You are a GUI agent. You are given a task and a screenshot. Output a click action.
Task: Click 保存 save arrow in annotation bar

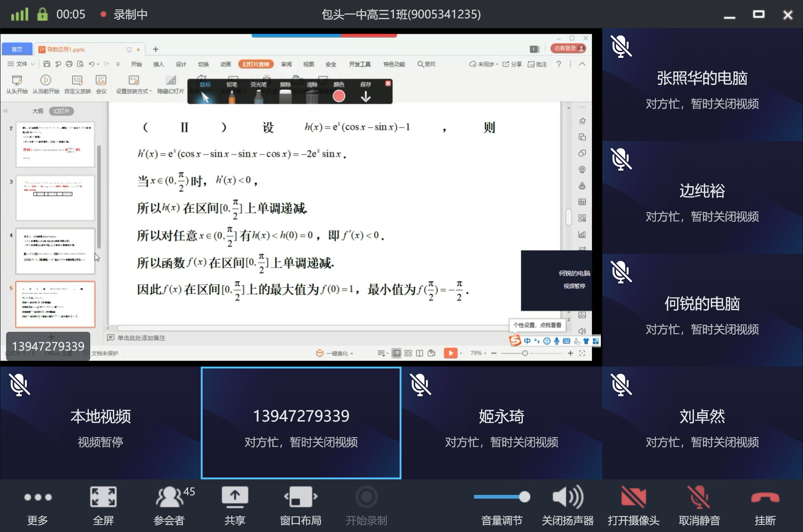(366, 92)
